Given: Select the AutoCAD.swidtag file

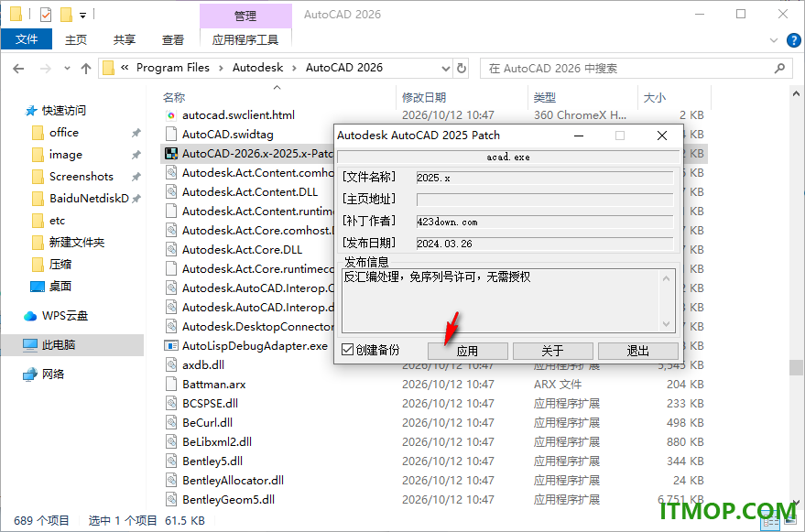Looking at the screenshot, I should click(227, 135).
